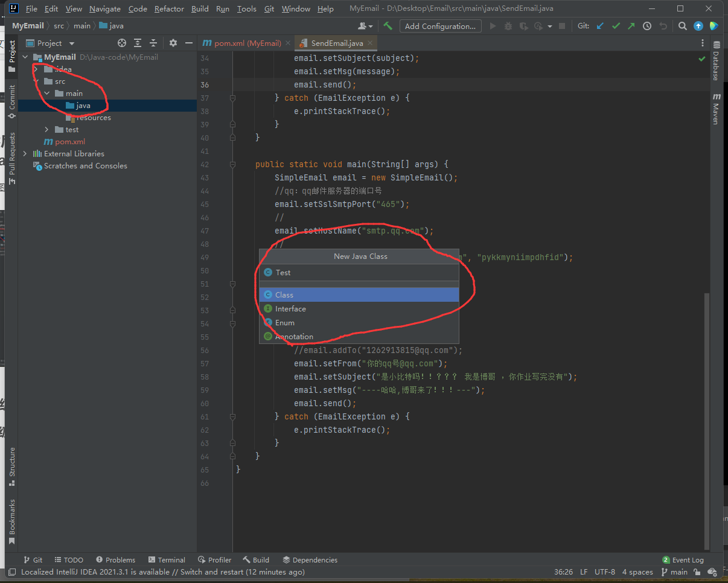
Task: Open the File menu
Action: click(x=32, y=8)
